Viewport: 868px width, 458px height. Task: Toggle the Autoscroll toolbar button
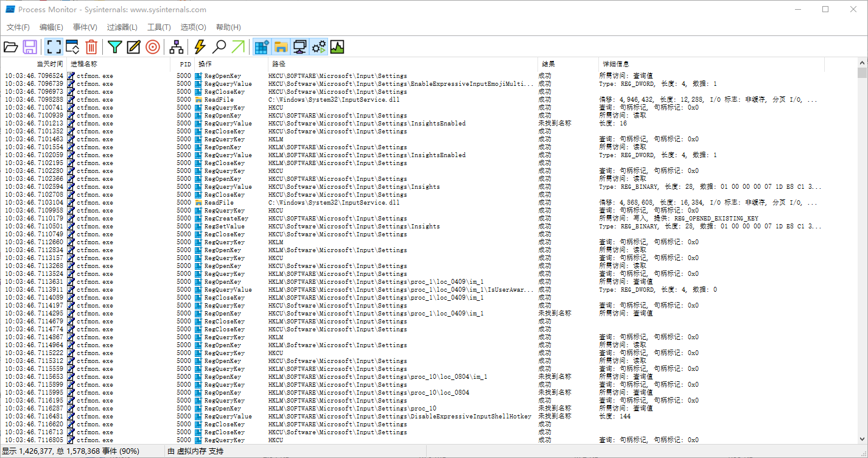[72, 47]
